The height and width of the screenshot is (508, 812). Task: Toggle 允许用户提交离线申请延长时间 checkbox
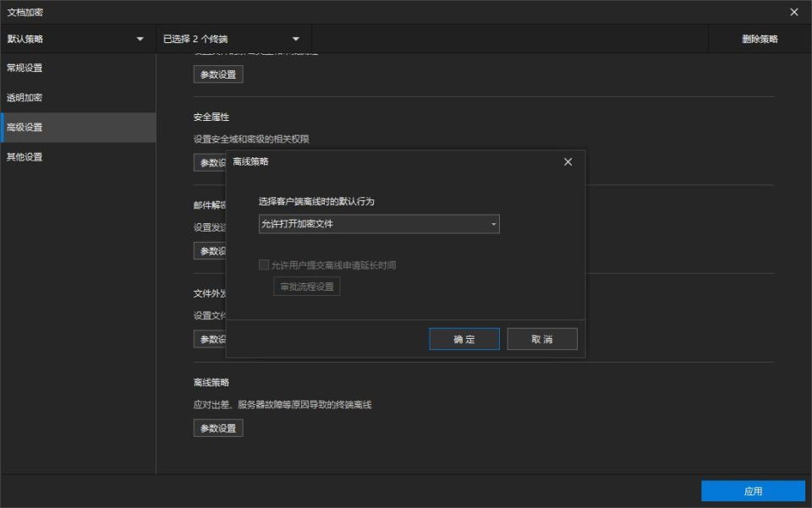tap(264, 265)
